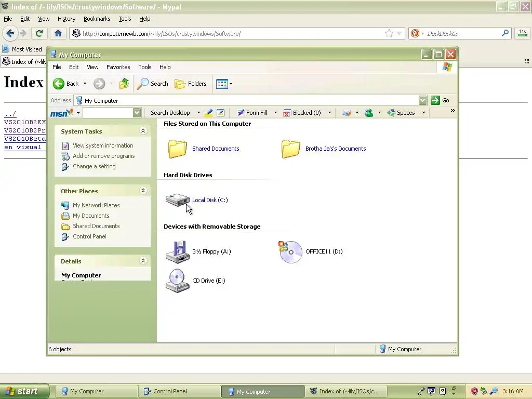
Task: Switch to Index of /~lily taskbar button
Action: pos(345,391)
